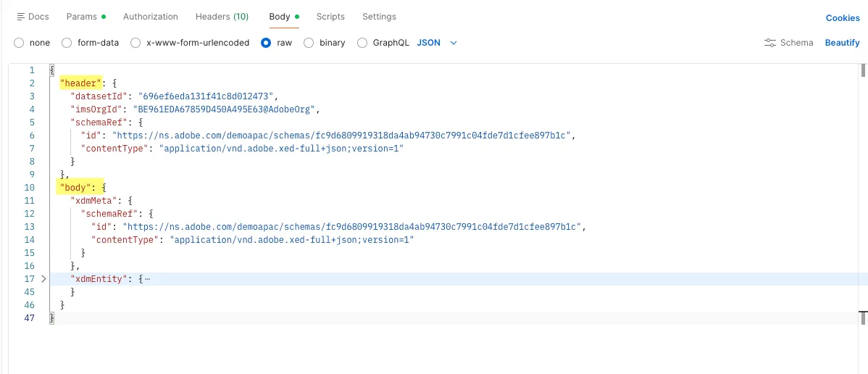Open the Scripts tab
The height and width of the screenshot is (374, 868).
coord(330,17)
